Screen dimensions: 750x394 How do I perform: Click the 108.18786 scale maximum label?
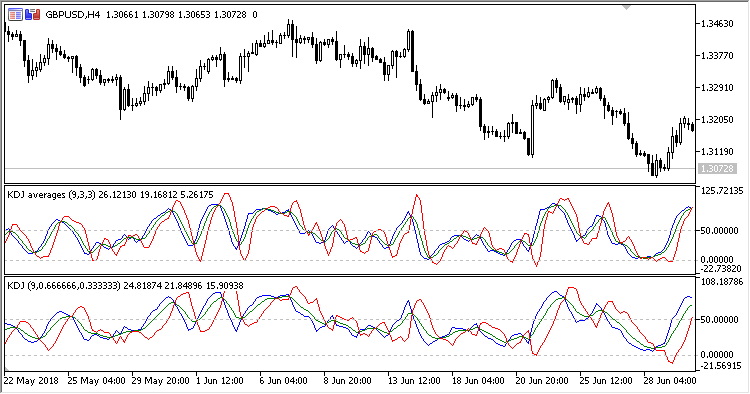click(721, 281)
